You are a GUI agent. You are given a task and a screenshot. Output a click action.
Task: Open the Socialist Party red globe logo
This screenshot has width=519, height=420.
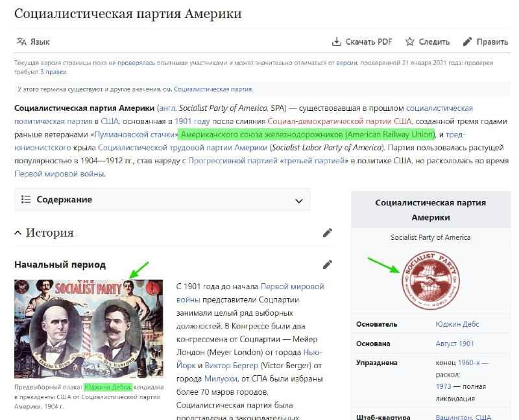430,281
